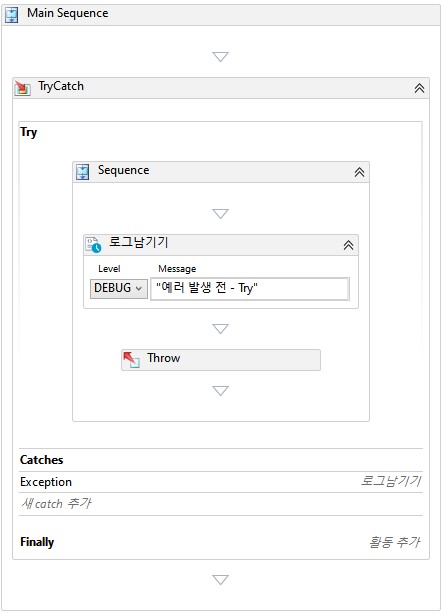Click the TryCatch activity icon

click(22, 88)
